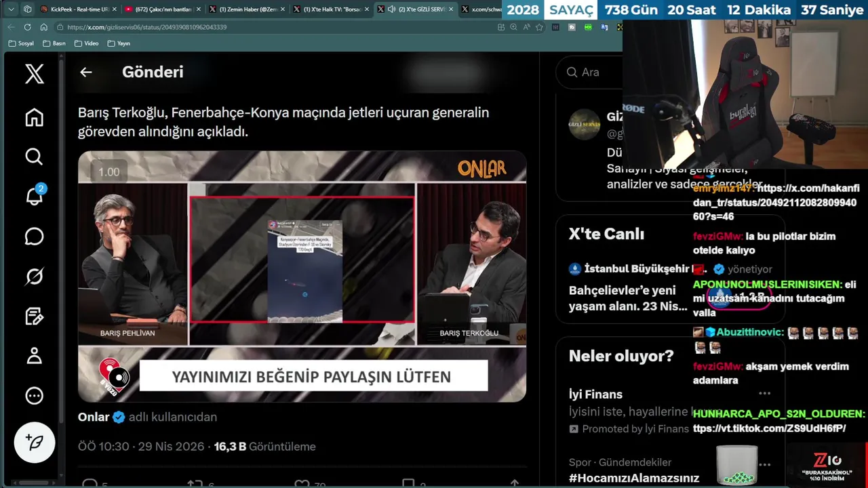Screen dimensions: 868x488
Task: Go to the Home feed house icon
Action: [x=34, y=117]
